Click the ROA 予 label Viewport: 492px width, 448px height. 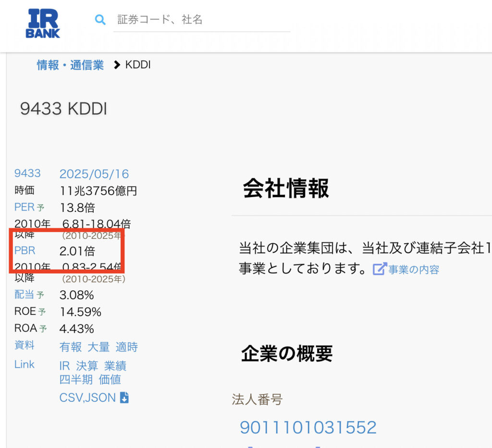point(31,328)
